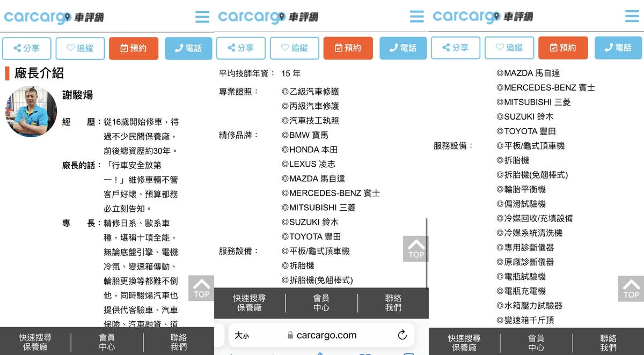Click MERCEDES-BENZ 賓士 in right screenshot

[x=546, y=87]
